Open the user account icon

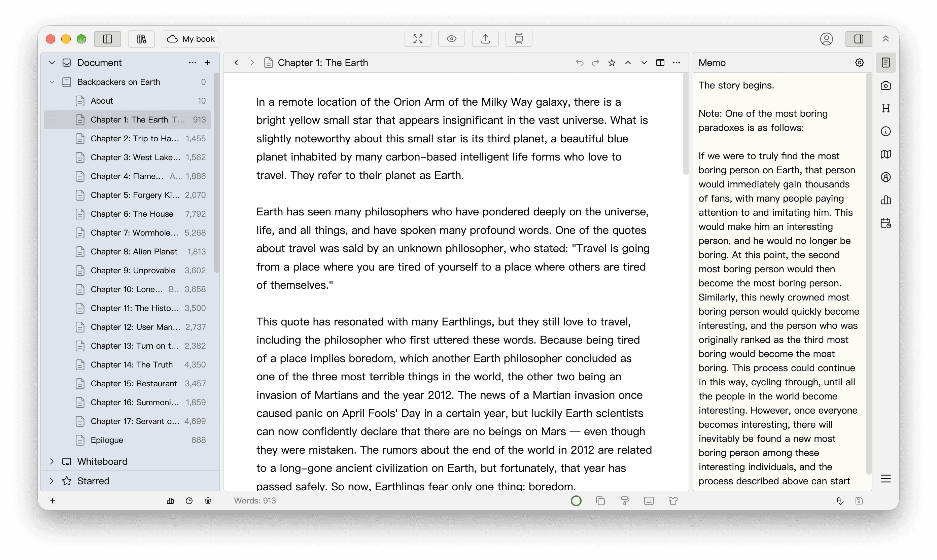point(826,39)
